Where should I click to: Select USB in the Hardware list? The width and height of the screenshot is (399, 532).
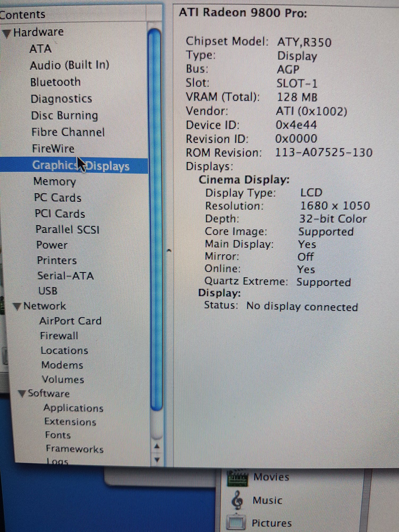[x=48, y=291]
